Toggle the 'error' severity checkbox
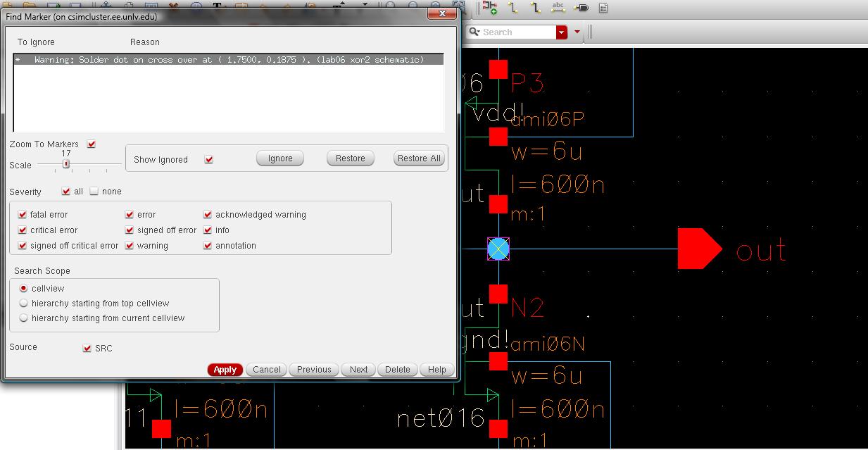The height and width of the screenshot is (450, 868). 130,214
